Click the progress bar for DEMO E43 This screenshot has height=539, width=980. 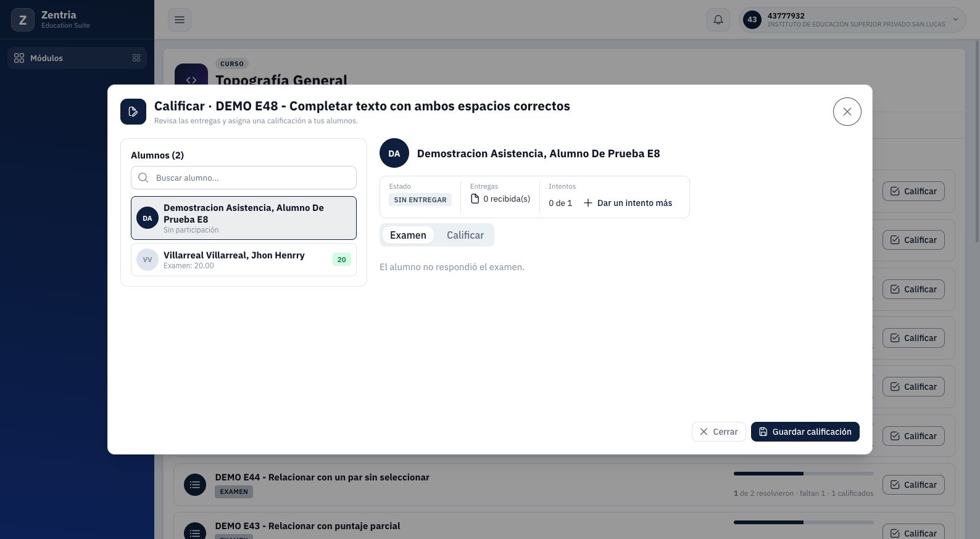click(x=804, y=522)
